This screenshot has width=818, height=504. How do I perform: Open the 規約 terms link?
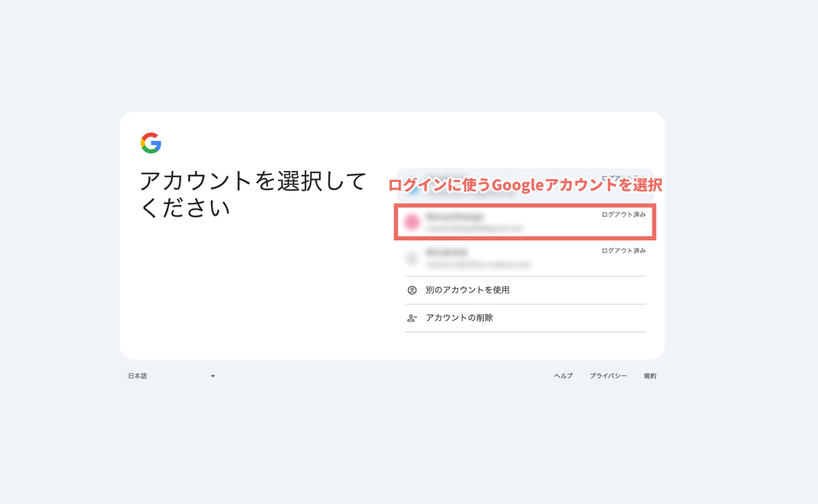[650, 376]
